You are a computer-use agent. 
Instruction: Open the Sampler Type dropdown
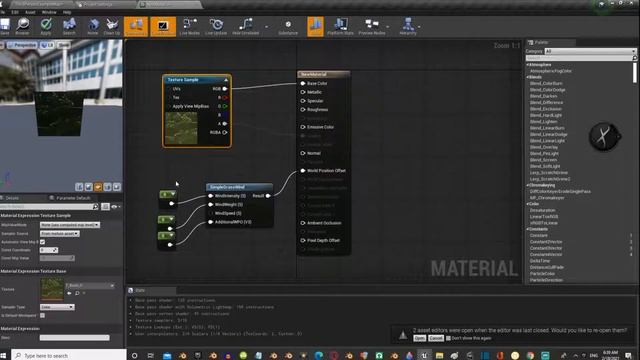pos(57,307)
